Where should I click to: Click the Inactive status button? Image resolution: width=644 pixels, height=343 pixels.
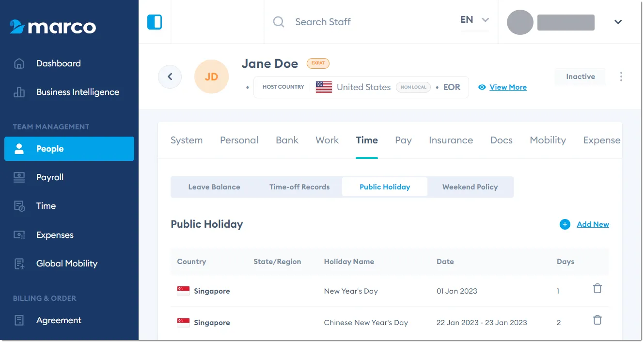(x=581, y=77)
